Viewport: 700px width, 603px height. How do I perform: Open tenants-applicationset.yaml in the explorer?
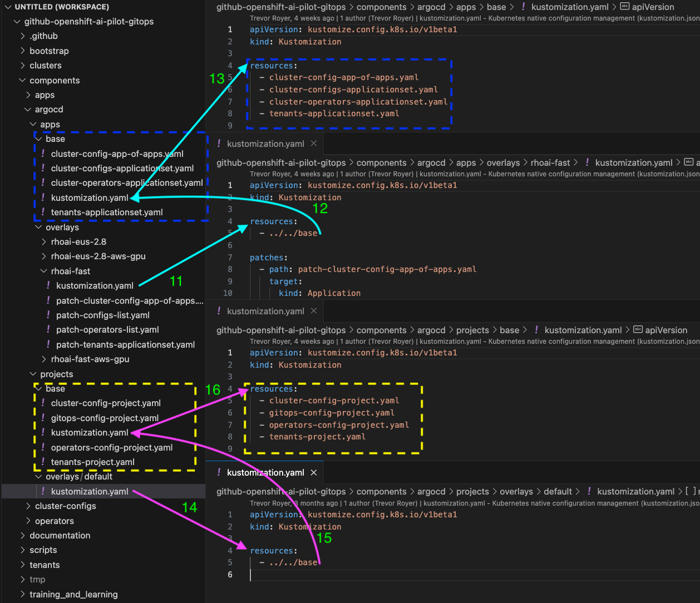coord(107,212)
